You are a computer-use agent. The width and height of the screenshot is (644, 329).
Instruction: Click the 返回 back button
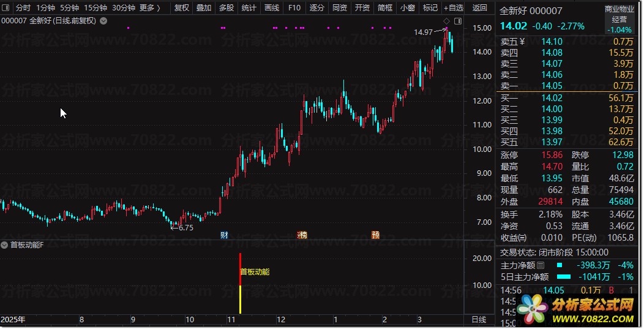click(x=480, y=8)
